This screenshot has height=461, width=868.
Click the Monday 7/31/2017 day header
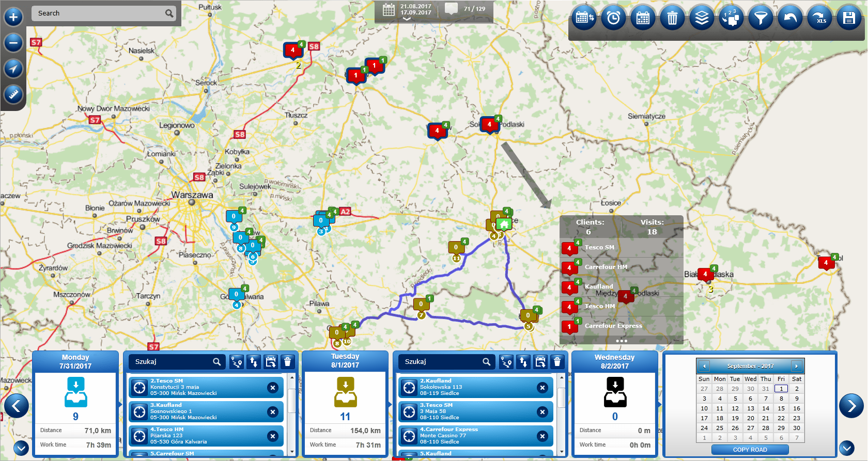[75, 361]
